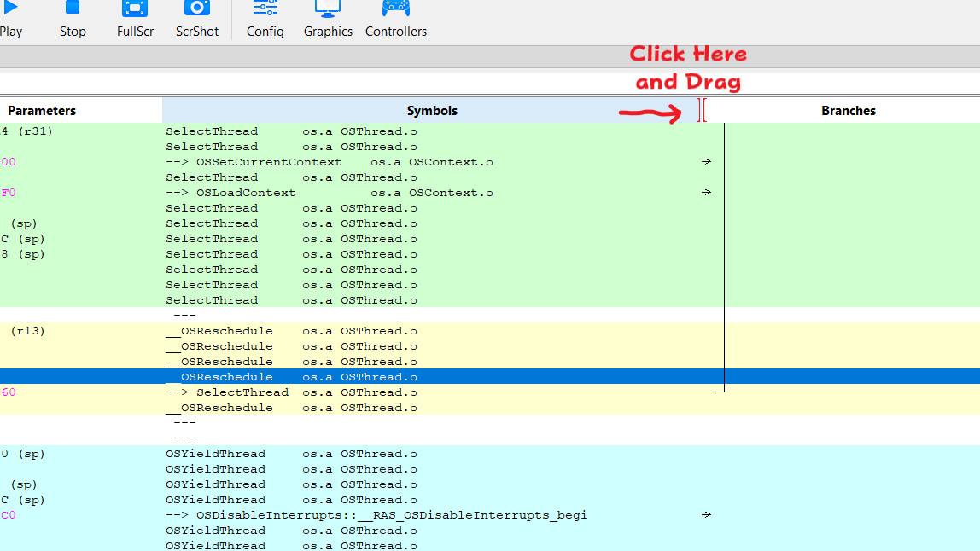Select the --> SelectThread branch line
The height and width of the screenshot is (551, 980).
click(227, 392)
